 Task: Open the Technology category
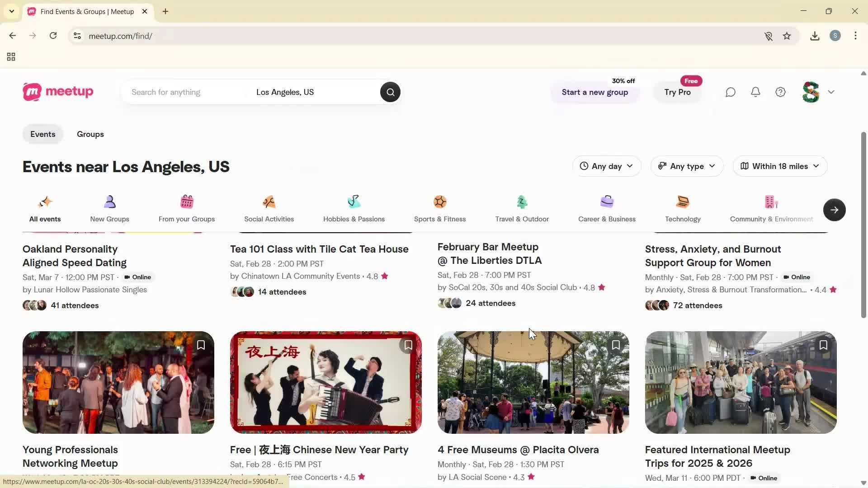coord(682,208)
